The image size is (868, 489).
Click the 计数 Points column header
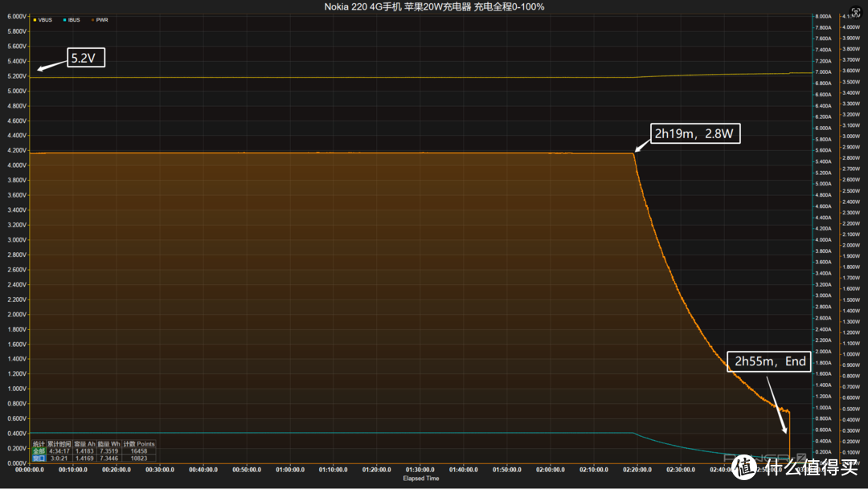click(139, 444)
